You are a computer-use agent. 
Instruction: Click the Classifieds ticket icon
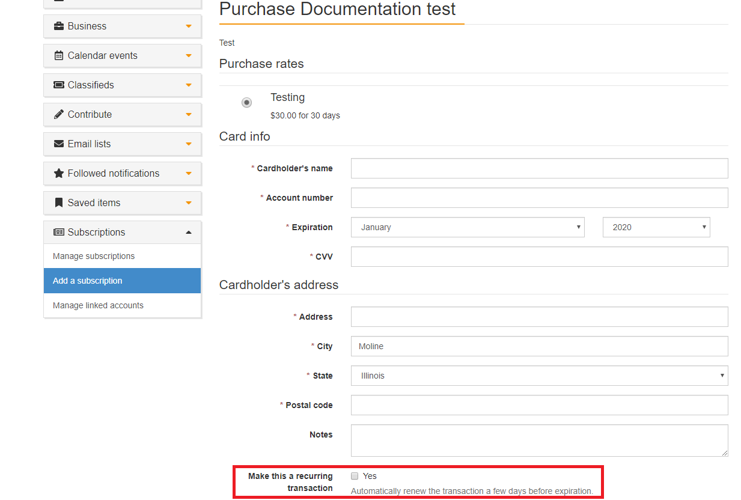[59, 85]
